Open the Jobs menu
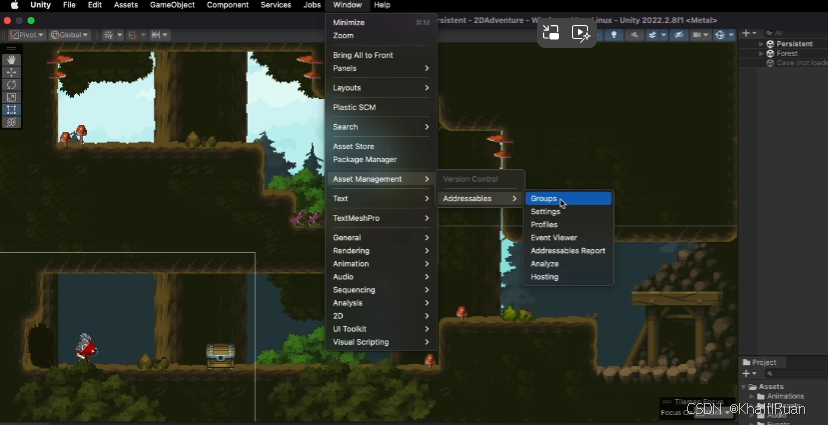This screenshot has width=828, height=425. (x=312, y=5)
